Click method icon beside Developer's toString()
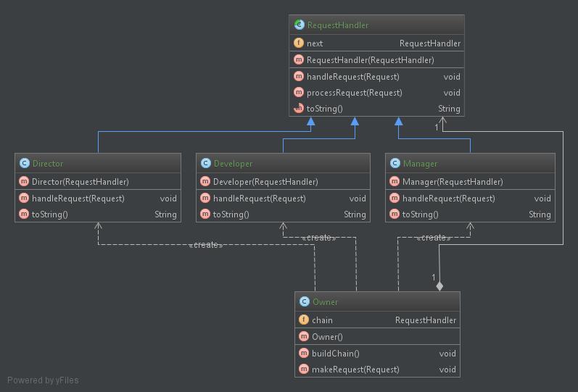Image resolution: width=578 pixels, height=392 pixels. click(x=205, y=214)
